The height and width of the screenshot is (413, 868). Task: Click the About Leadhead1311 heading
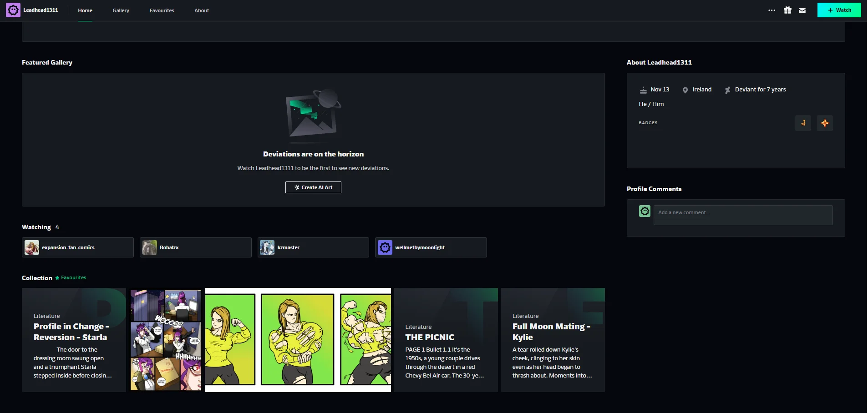point(659,62)
